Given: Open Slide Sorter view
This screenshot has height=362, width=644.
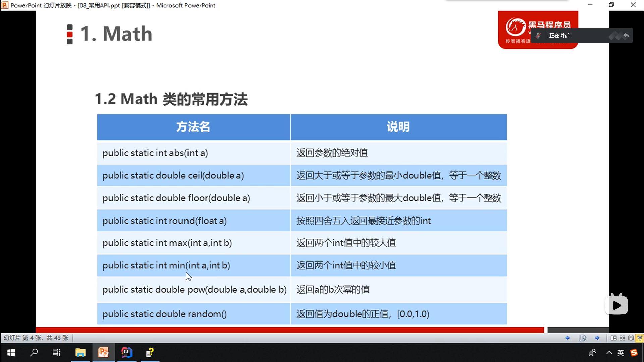Looking at the screenshot, I should (x=623, y=338).
